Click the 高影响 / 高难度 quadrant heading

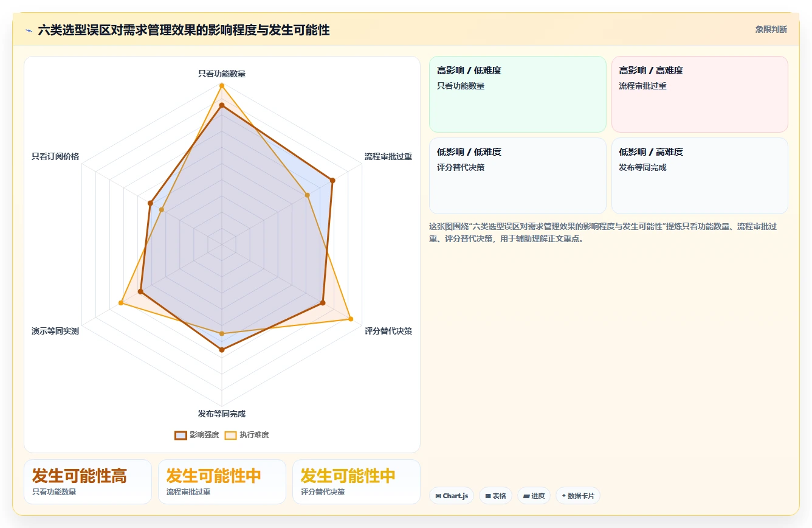click(651, 71)
